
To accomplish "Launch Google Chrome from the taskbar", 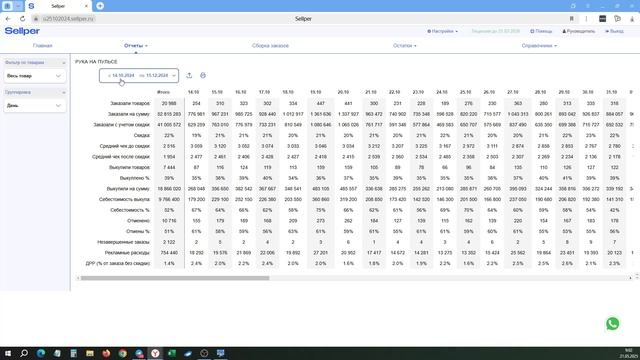I will click(122, 353).
